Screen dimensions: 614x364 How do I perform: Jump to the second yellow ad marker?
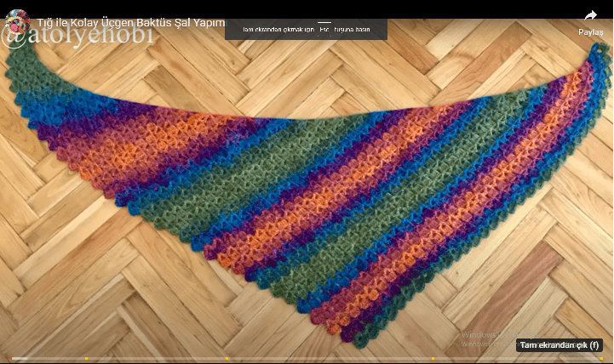tap(227, 358)
